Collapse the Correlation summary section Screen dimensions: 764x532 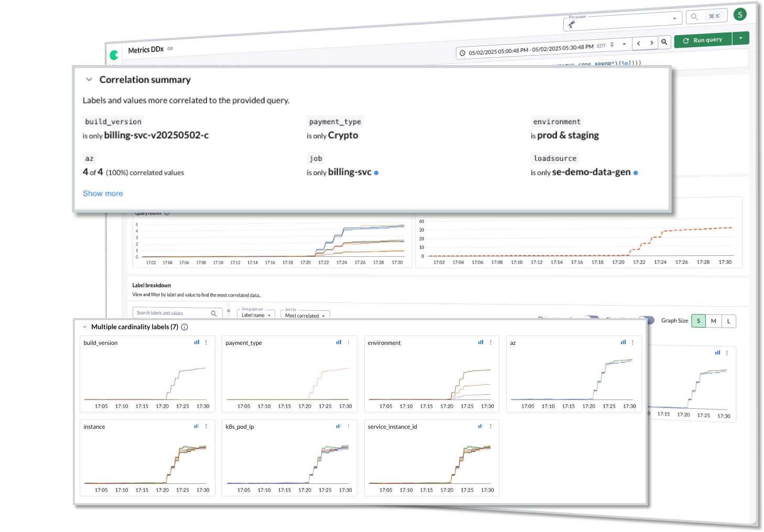click(x=89, y=80)
